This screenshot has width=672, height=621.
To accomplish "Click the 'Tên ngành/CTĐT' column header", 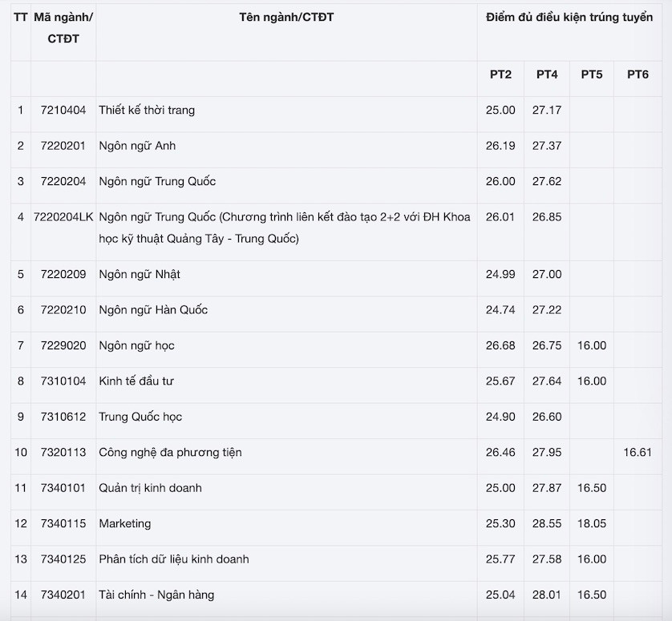I will (286, 18).
